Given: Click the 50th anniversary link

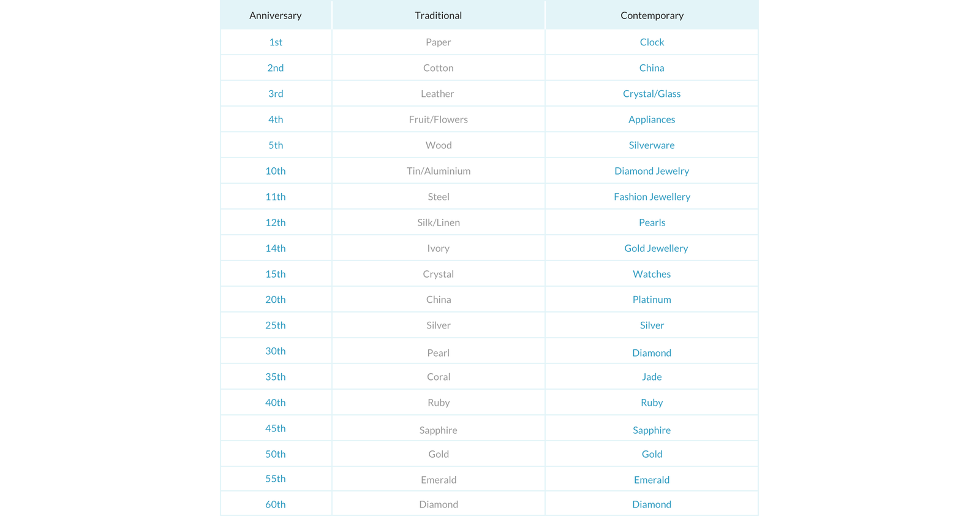Looking at the screenshot, I should 276,454.
